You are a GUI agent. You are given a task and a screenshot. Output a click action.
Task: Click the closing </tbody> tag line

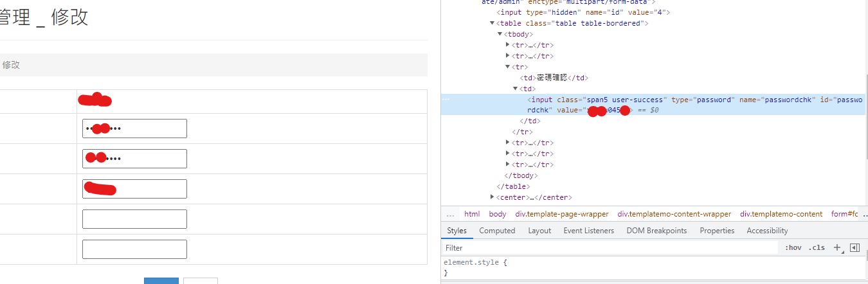point(521,175)
